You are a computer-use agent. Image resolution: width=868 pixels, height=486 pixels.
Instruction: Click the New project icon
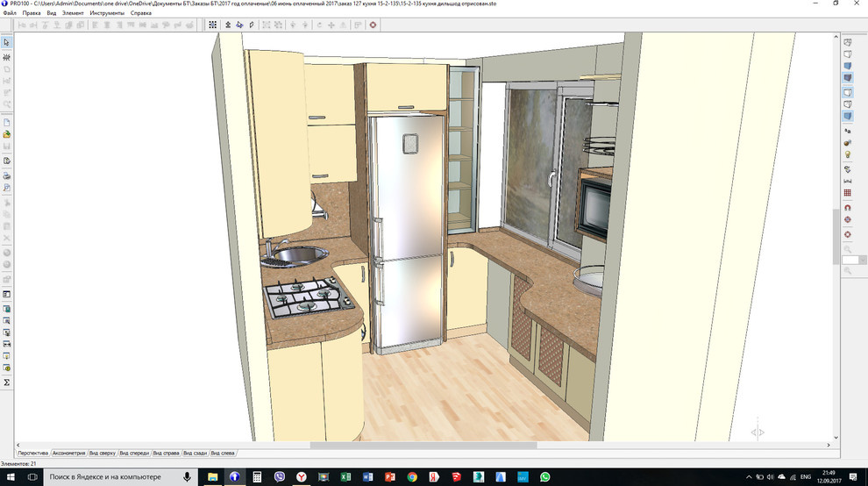tap(6, 122)
